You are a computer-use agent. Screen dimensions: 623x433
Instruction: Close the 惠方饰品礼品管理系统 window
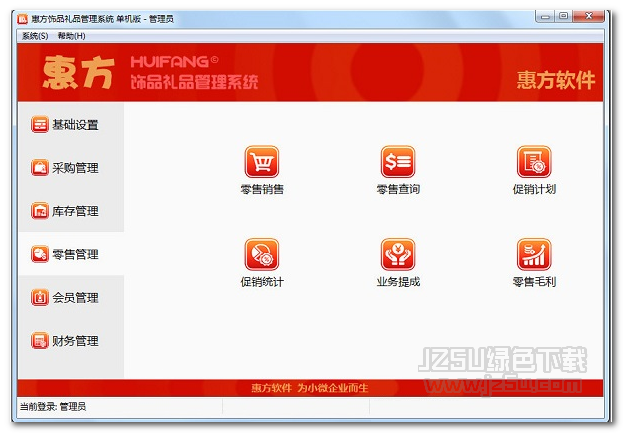click(x=588, y=16)
